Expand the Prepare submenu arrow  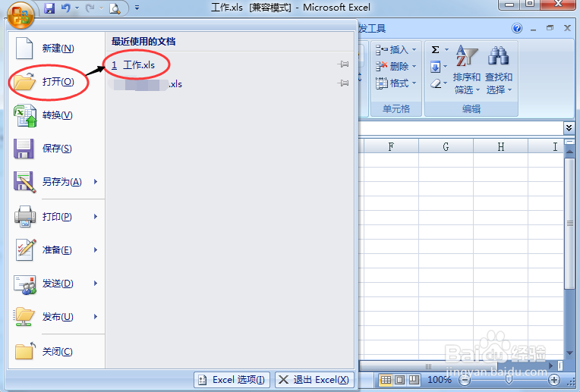96,249
